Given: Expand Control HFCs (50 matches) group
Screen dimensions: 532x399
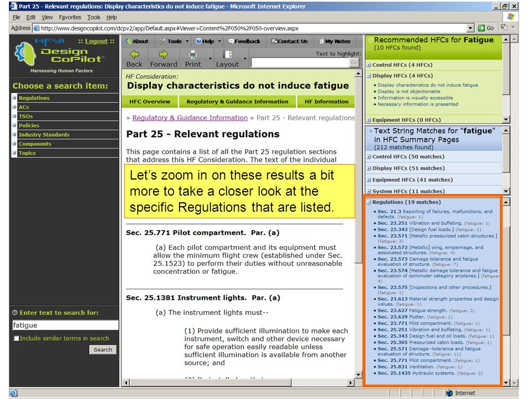Looking at the screenshot, I should tap(369, 157).
